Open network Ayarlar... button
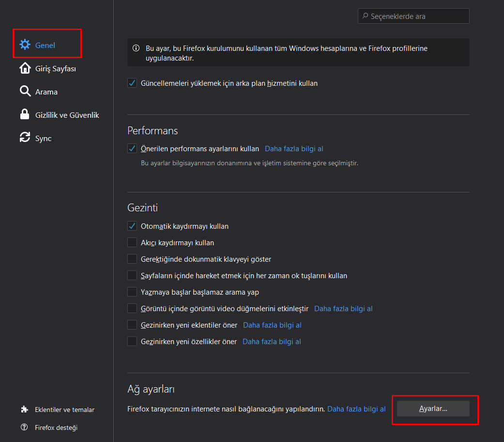 coord(433,409)
